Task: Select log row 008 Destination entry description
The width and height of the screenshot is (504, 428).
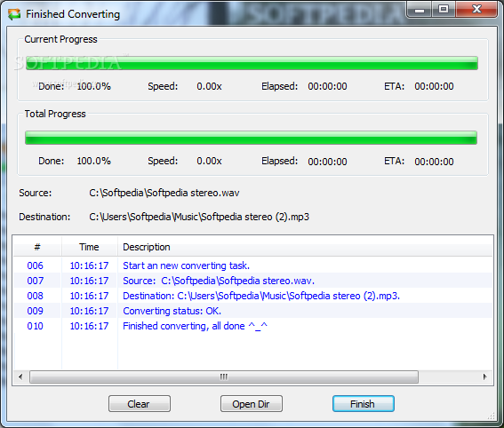Action: coord(261,296)
